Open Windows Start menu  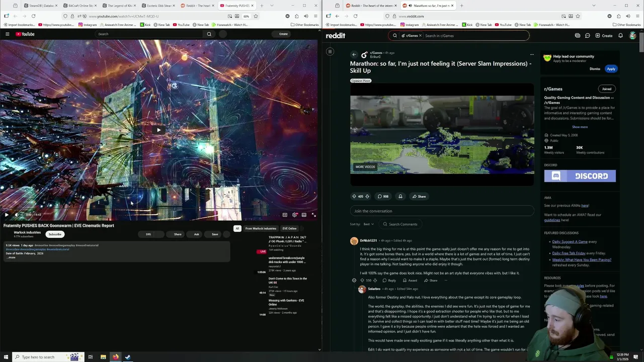pyautogui.click(x=6, y=357)
